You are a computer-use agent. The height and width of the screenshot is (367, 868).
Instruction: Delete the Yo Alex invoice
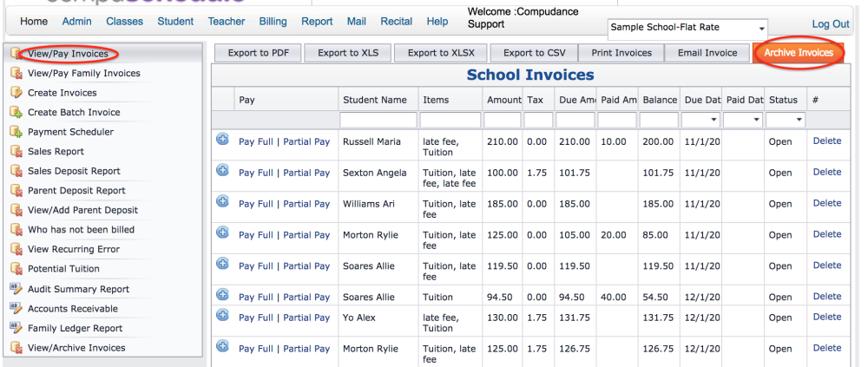pyautogui.click(x=827, y=318)
